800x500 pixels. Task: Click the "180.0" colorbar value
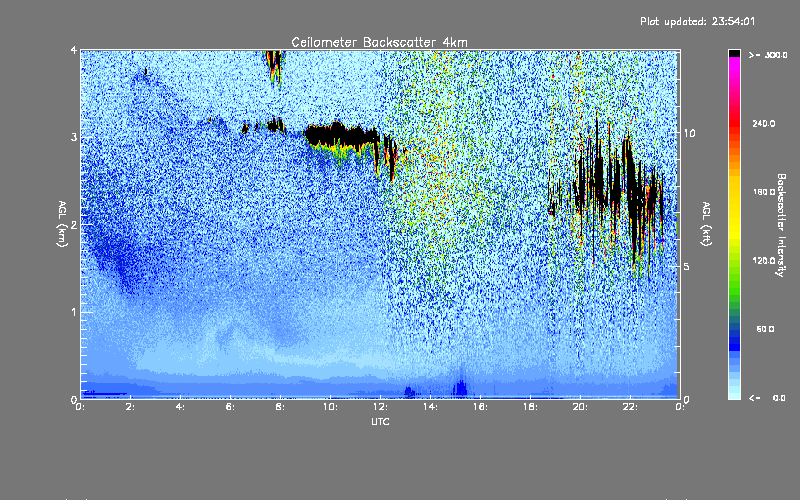764,192
